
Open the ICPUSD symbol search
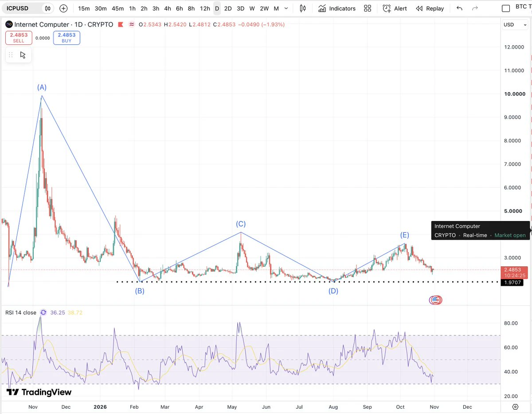(18, 8)
